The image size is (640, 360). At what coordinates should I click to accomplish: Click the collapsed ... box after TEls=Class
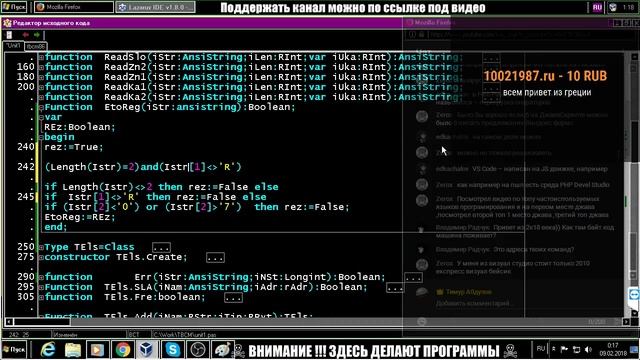point(161,247)
